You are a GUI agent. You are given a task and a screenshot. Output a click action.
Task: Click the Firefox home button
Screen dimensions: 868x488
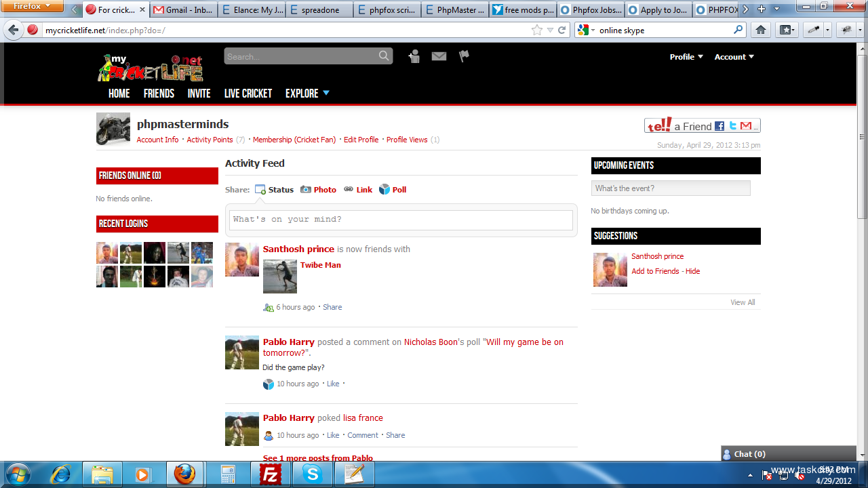[x=761, y=30]
